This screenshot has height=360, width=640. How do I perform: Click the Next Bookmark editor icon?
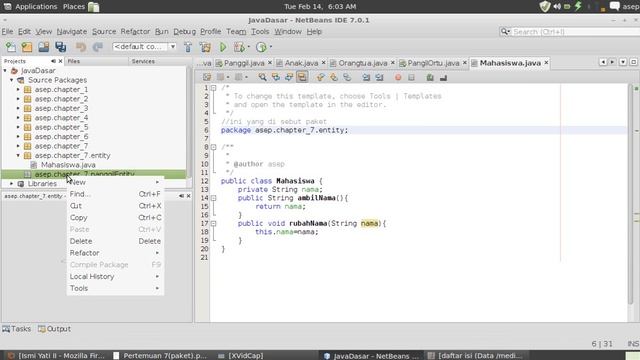tap(334, 77)
